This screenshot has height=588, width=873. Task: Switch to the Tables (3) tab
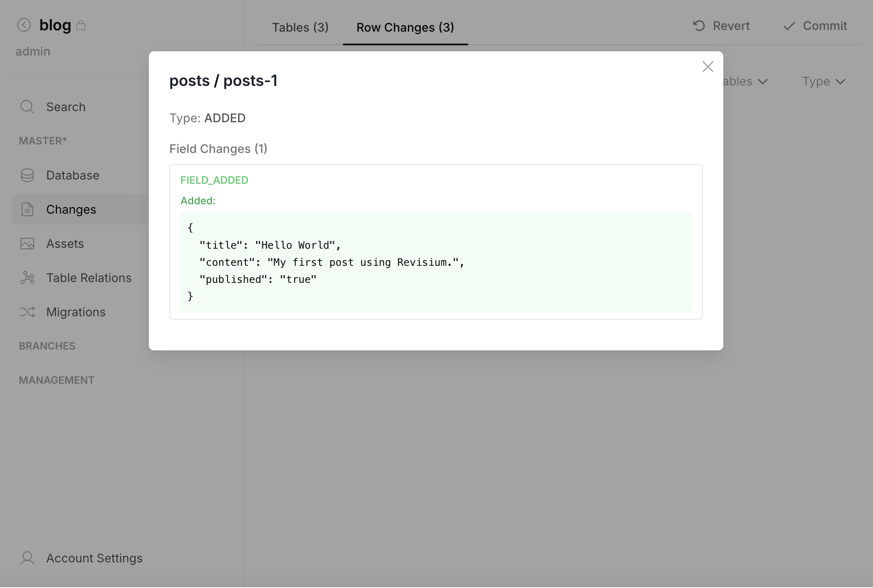click(x=300, y=27)
